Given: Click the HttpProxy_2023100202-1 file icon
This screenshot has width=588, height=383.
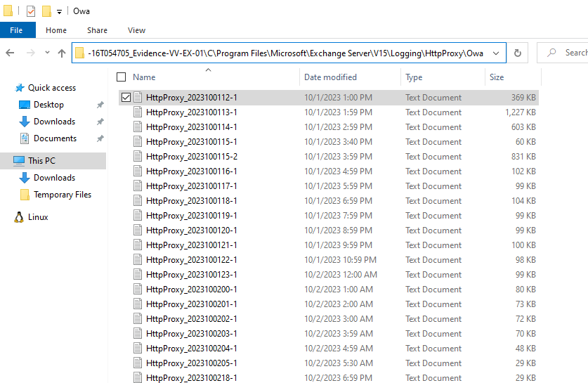Looking at the screenshot, I should 138,319.
